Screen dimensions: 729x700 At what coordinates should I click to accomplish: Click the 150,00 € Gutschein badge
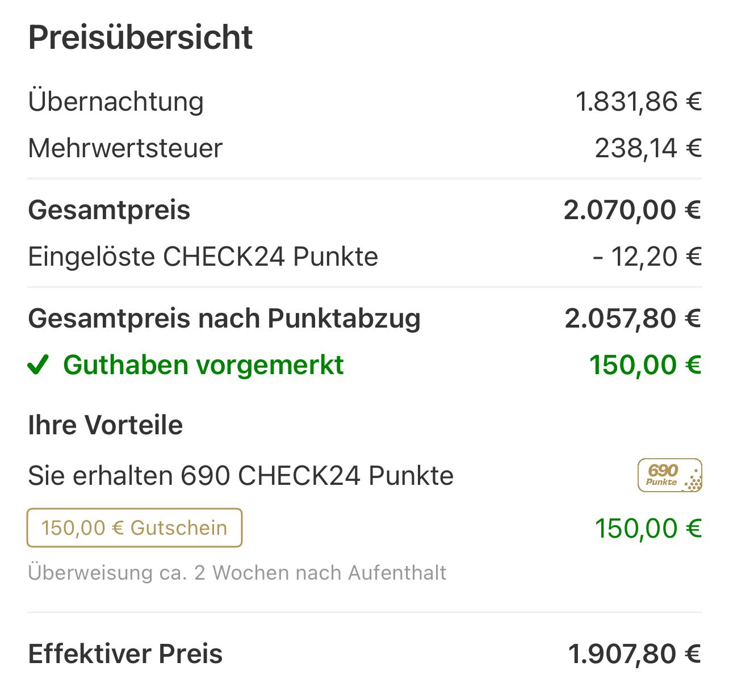coord(135,528)
